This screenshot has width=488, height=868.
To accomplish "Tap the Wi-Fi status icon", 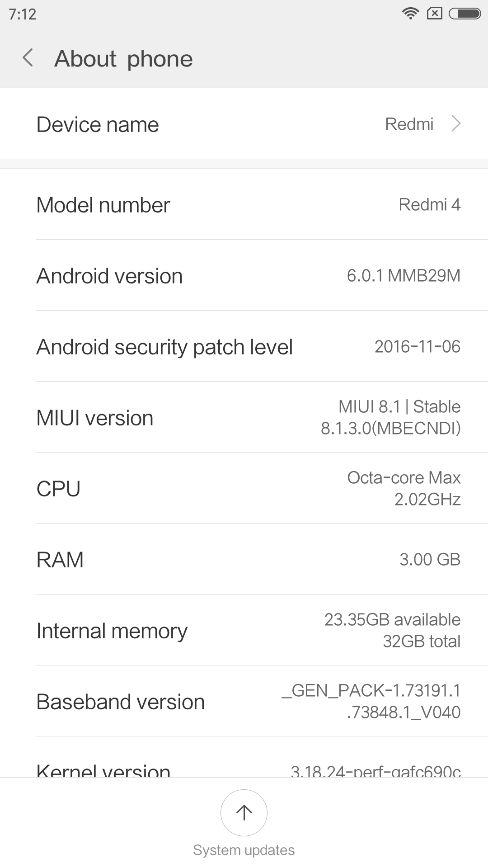I will [410, 14].
